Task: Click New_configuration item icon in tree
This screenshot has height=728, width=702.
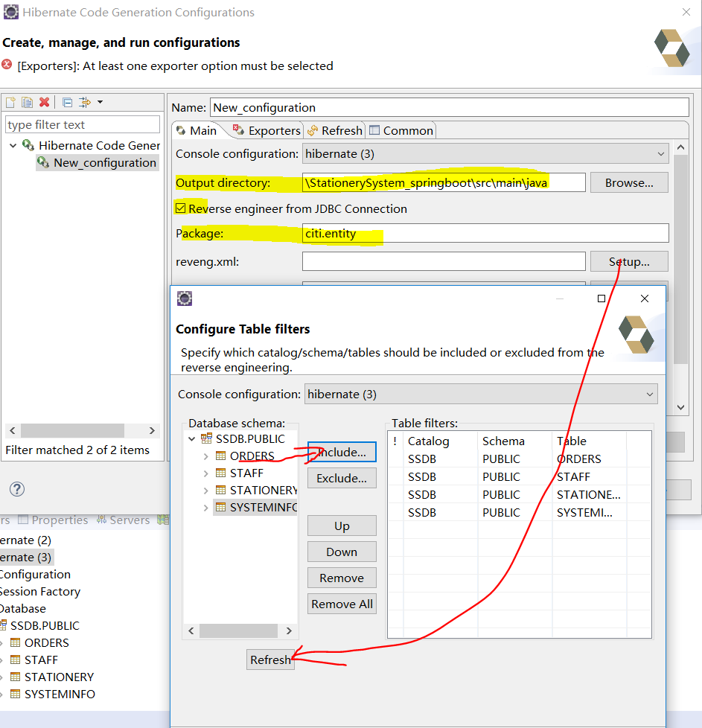Action: click(43, 162)
